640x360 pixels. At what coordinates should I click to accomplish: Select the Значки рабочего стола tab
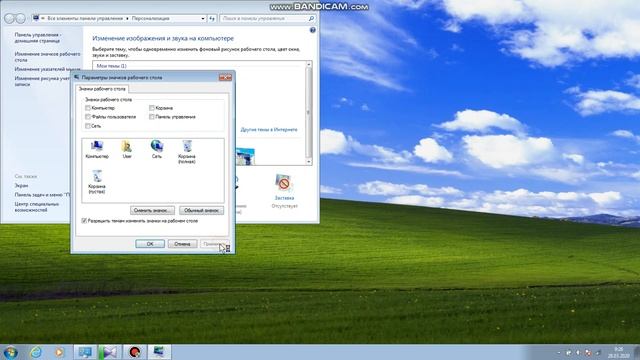tap(102, 89)
